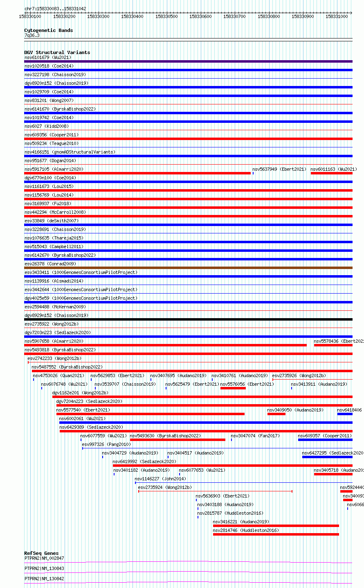The image size is (364, 588).
Task: Open nsv6027 (Kidd2008) variant
Action: coord(47,126)
